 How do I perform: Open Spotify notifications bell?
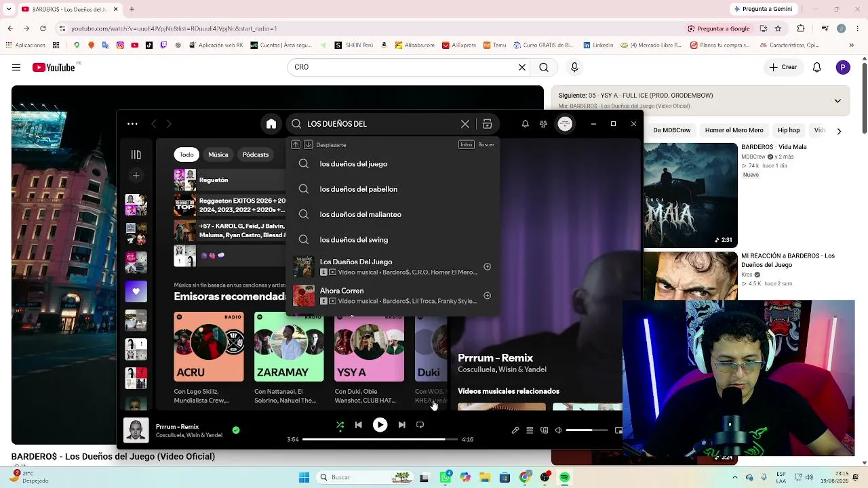tap(525, 124)
